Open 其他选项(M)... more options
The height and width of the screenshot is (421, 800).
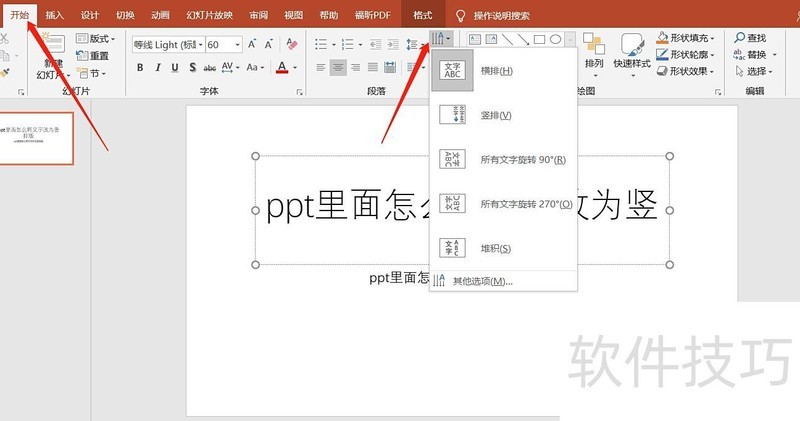[x=503, y=281]
